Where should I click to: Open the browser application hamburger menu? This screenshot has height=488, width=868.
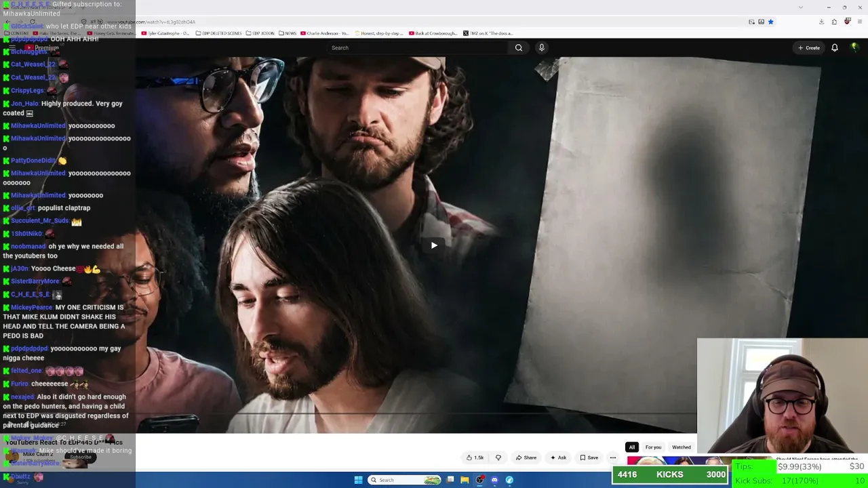tap(859, 22)
